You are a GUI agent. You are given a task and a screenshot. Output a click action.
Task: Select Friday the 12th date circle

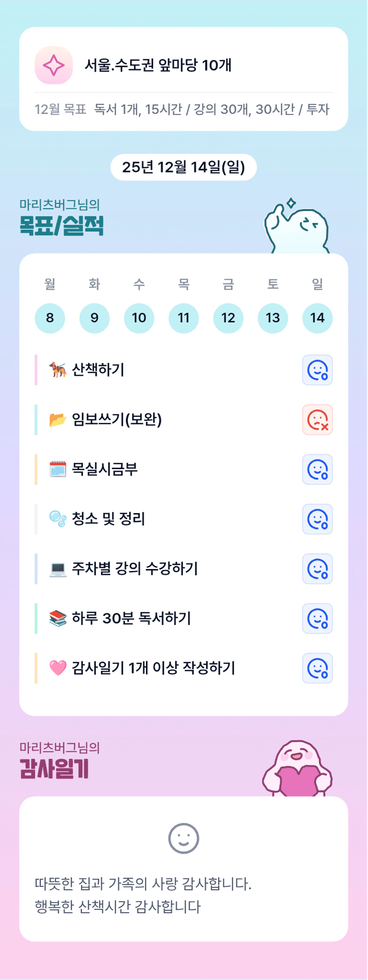click(x=228, y=318)
